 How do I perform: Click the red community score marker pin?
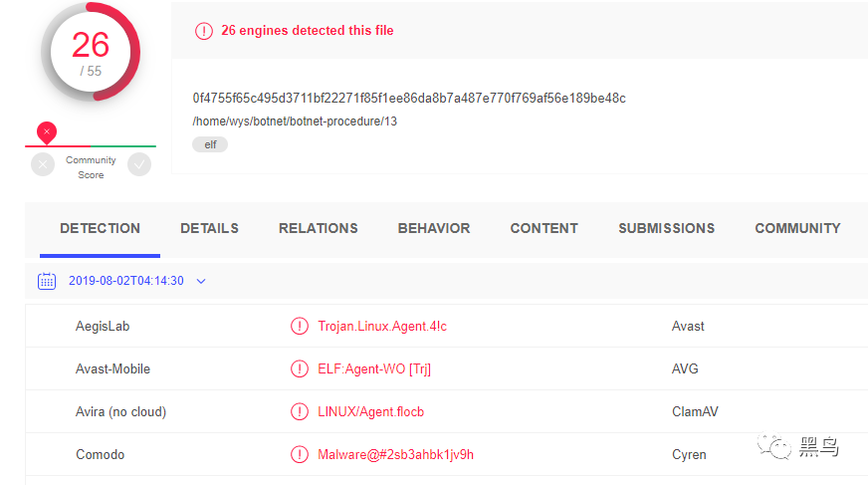coord(46,131)
